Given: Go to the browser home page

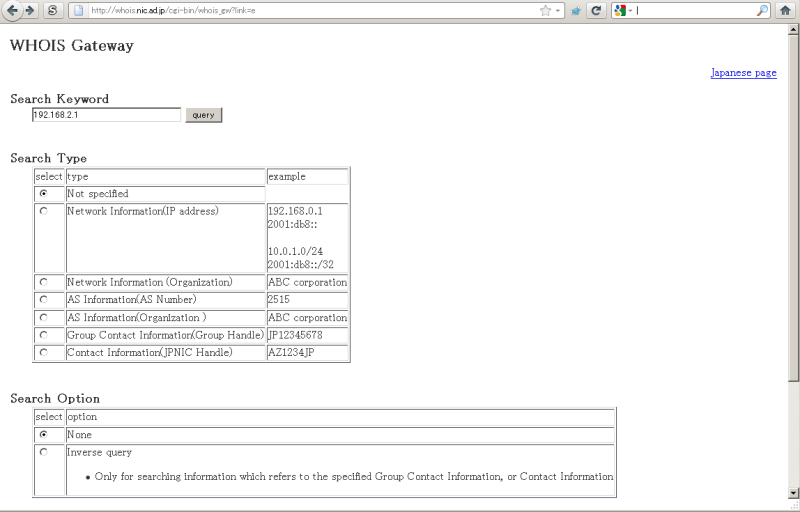Looking at the screenshot, I should tap(785, 10).
